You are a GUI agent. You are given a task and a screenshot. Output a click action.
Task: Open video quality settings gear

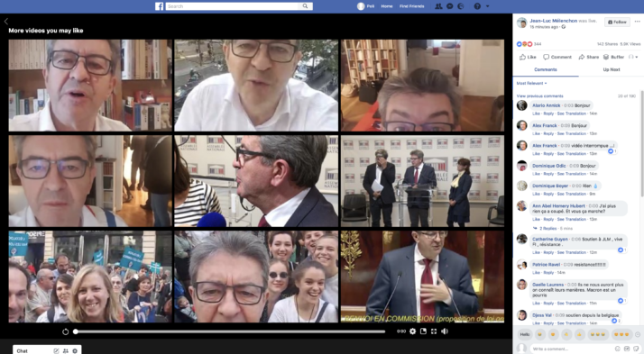click(413, 331)
